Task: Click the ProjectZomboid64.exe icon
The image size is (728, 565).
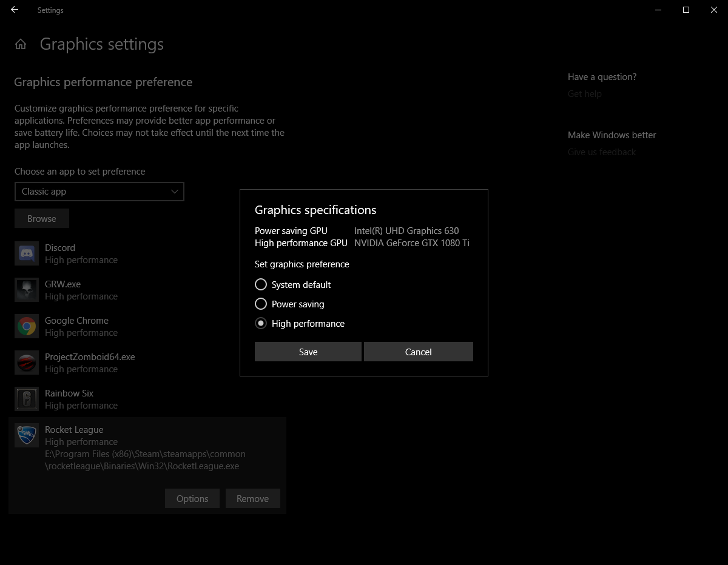Action: click(27, 363)
